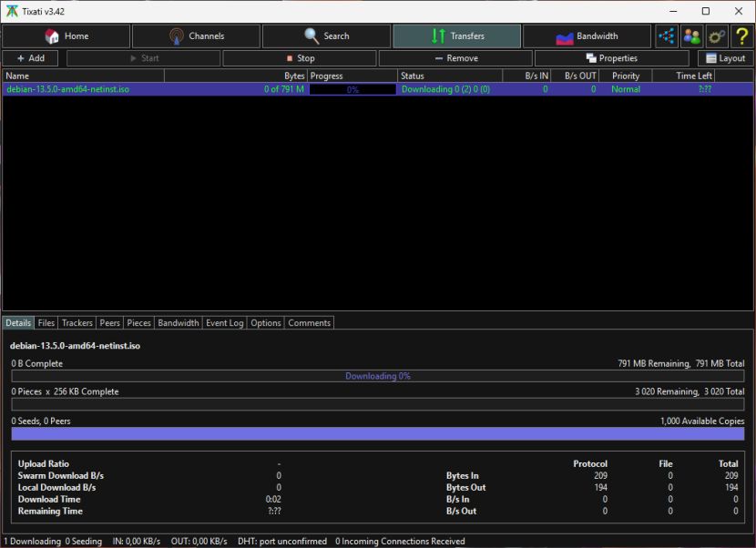Switch to the Transfers section
The height and width of the screenshot is (548, 756).
point(456,36)
